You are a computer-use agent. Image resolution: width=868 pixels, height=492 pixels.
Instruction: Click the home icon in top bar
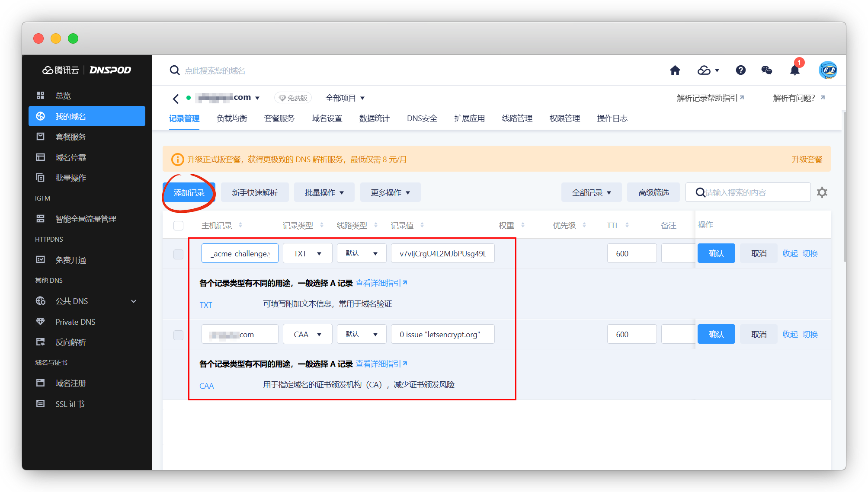pos(675,70)
